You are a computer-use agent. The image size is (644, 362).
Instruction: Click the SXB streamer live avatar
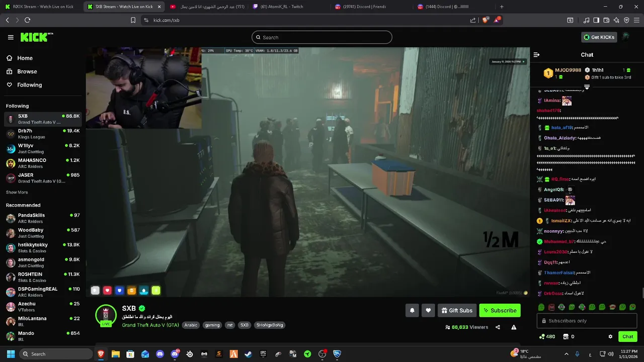tap(106, 315)
